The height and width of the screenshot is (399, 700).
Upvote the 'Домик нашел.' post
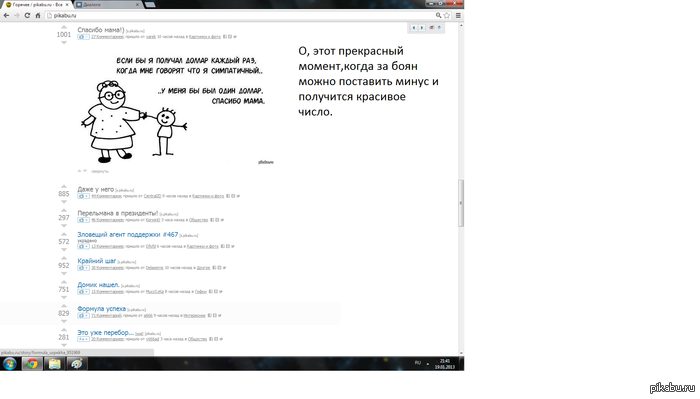pos(64,282)
